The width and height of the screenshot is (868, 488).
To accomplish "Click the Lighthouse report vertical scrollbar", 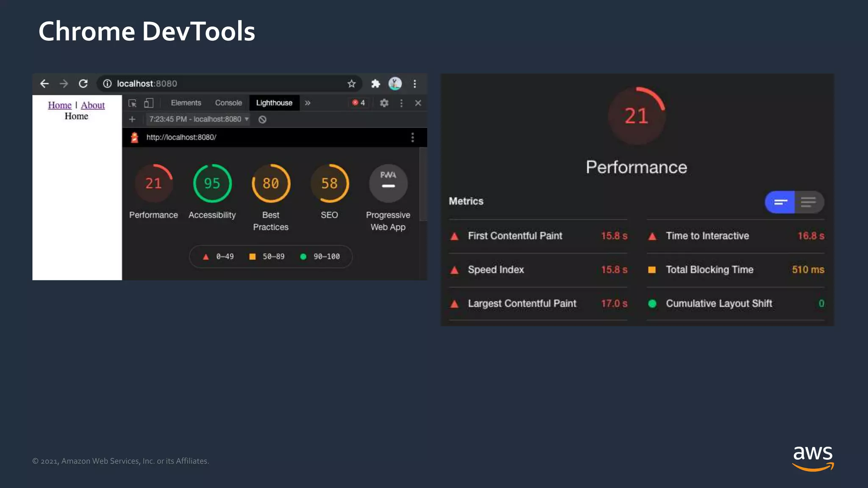I will pyautogui.click(x=423, y=184).
